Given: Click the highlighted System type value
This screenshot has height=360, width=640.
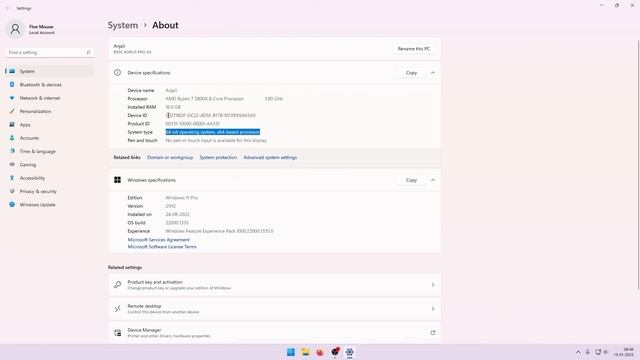Looking at the screenshot, I should click(213, 132).
